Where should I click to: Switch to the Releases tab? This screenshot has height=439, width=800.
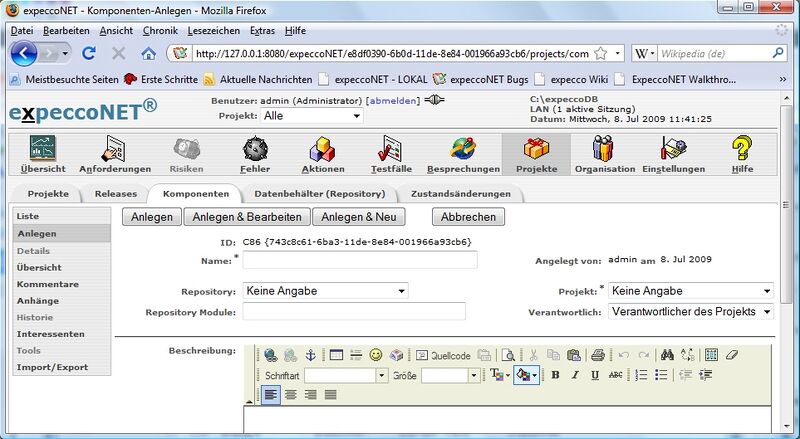coord(116,194)
